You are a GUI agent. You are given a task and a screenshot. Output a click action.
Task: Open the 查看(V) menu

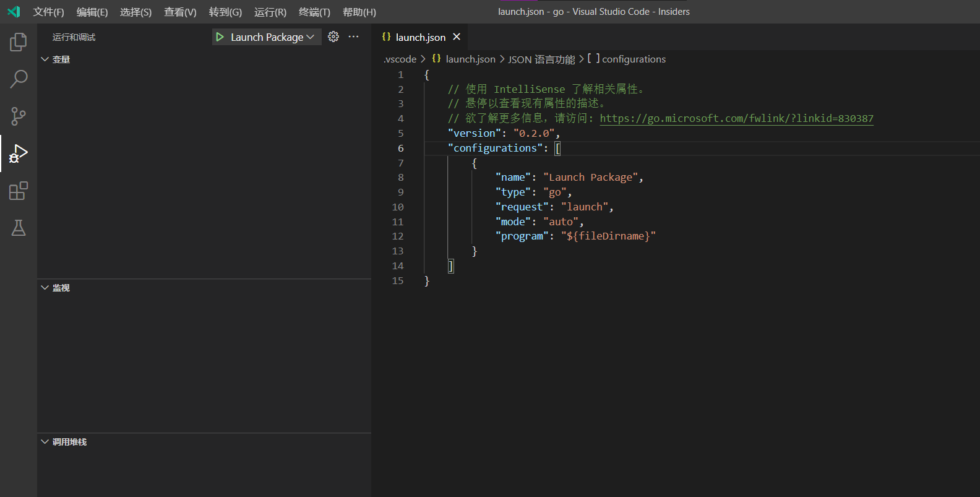click(x=180, y=12)
